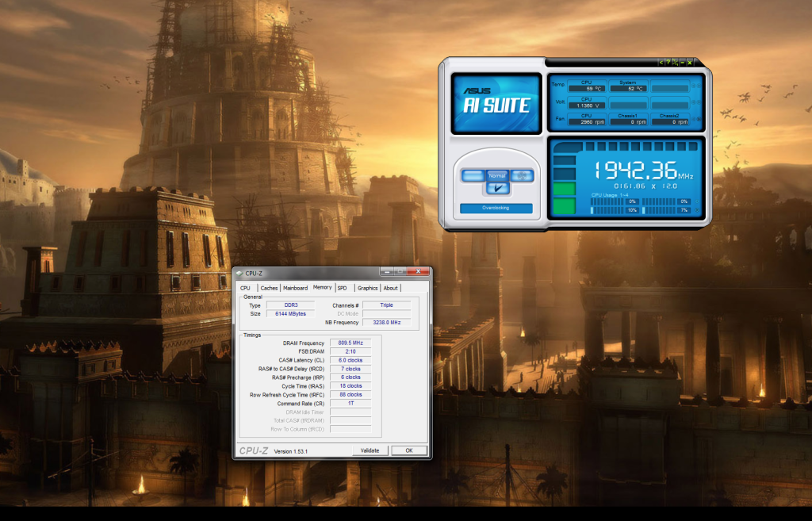This screenshot has width=812, height=521.
Task: Switch to the CPU tab in CPU-Z
Action: click(246, 288)
